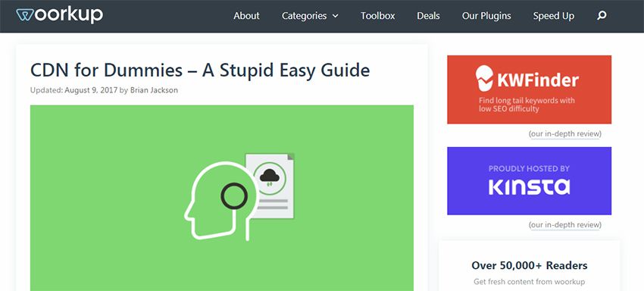Image resolution: width=644 pixels, height=291 pixels.
Task: Click the Over 50,000+ Readers heading
Action: pos(530,265)
